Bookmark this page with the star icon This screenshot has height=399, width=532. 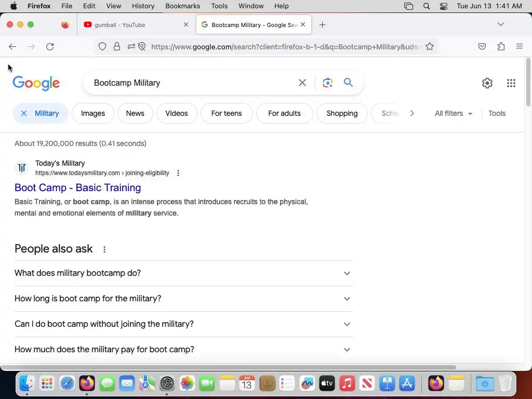tap(430, 46)
